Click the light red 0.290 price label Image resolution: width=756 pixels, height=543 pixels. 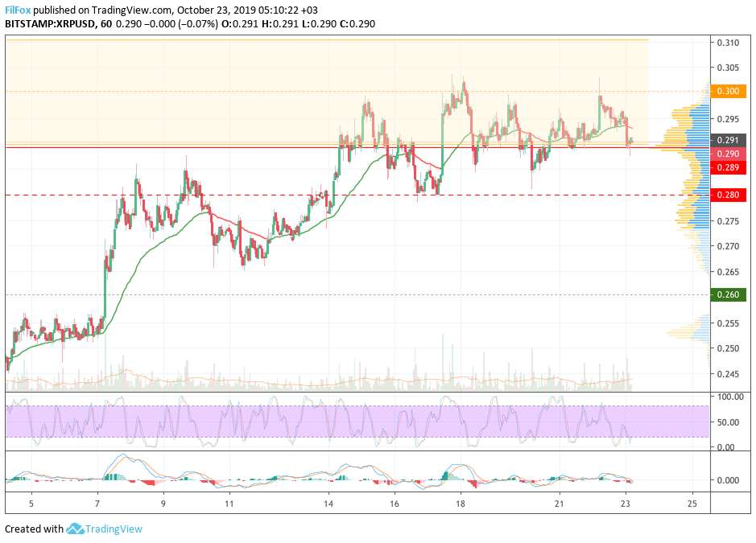click(728, 154)
